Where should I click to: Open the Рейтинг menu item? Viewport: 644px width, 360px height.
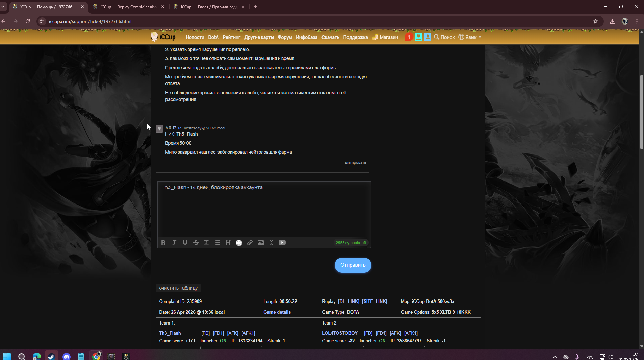pos(231,37)
